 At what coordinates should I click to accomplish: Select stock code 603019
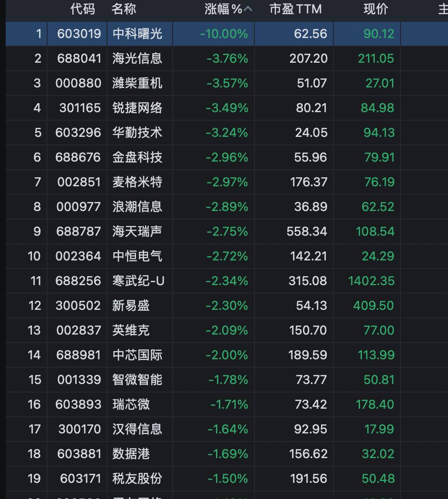[x=79, y=34]
